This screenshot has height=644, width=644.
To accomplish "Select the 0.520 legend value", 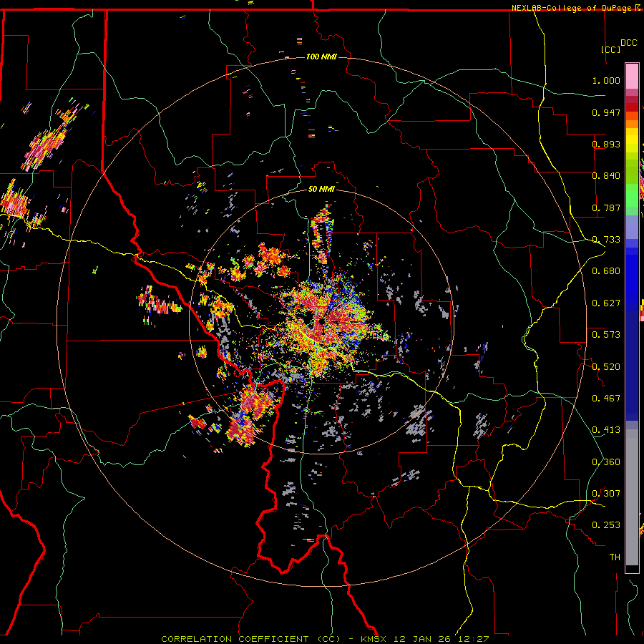I will [x=606, y=367].
